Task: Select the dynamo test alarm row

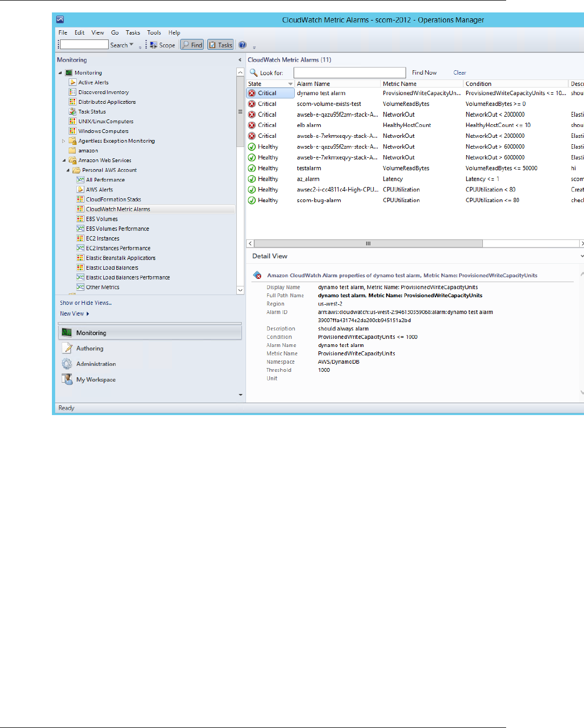Action: [415, 93]
